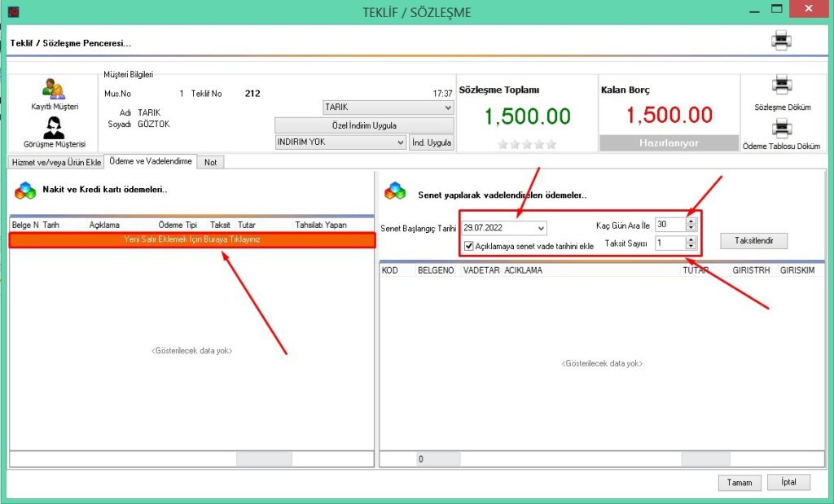
Task: Click the star rating under Sözleşme Toplamı
Action: click(527, 144)
